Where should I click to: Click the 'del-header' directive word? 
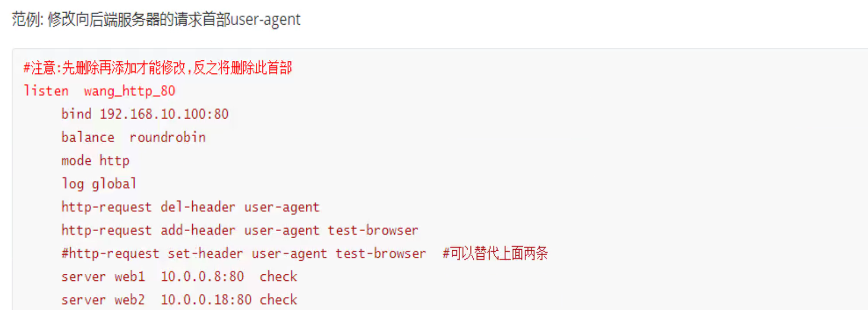point(198,207)
